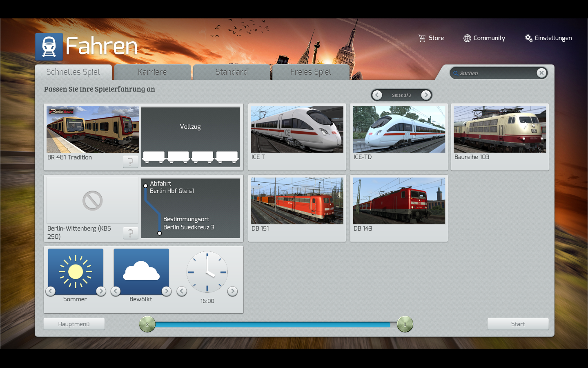Select the DB 143 locomotive
Viewport: 588px width, 368px height.
point(399,208)
